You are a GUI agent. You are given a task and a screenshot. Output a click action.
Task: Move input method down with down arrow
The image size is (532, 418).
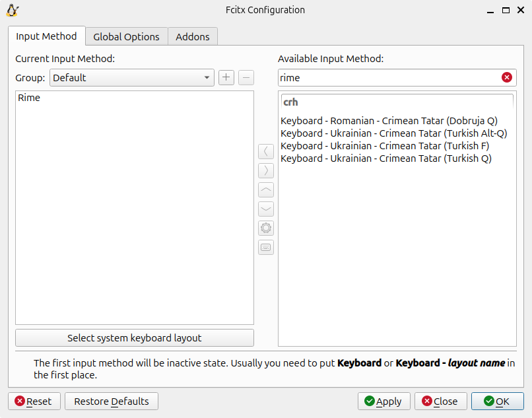click(x=266, y=209)
